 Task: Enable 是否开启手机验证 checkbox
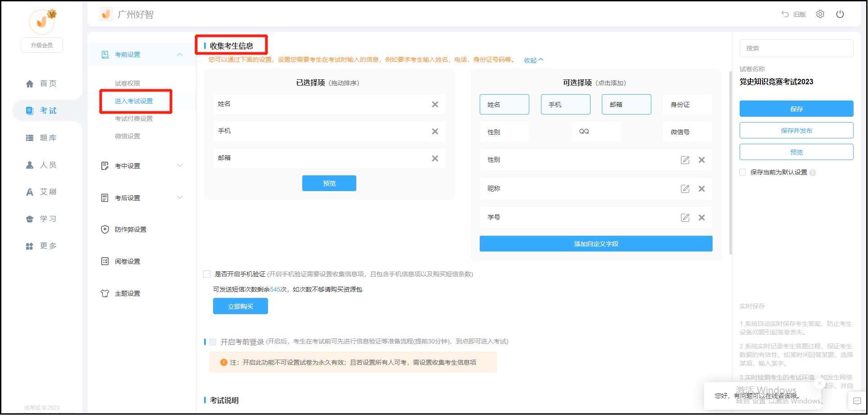[207, 274]
